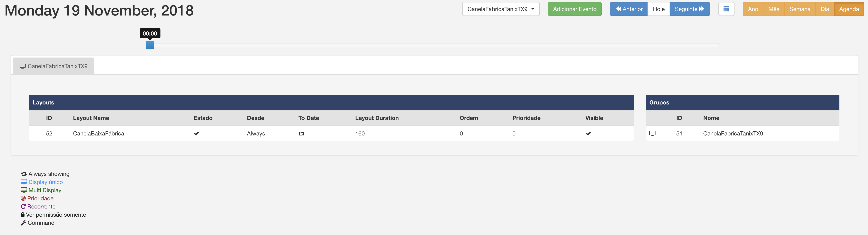
Task: Click the Recorrente legend label
Action: (41, 207)
